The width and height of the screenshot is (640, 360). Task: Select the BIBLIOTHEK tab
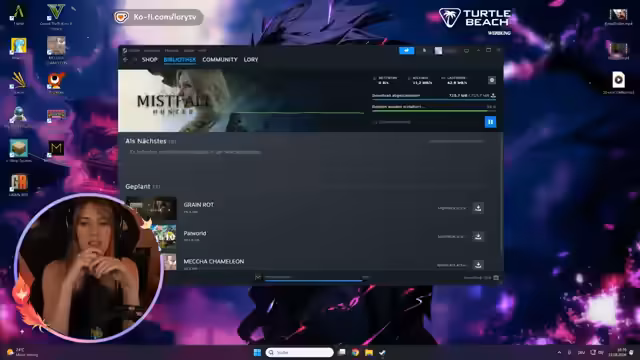[180, 60]
